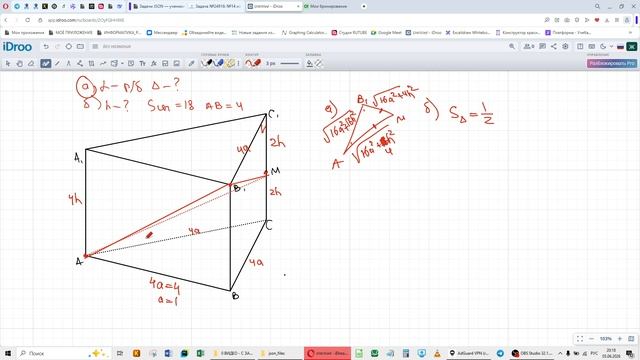Viewport: 640px width, 360px height.
Task: Open the participants panel
Action: click(x=529, y=47)
